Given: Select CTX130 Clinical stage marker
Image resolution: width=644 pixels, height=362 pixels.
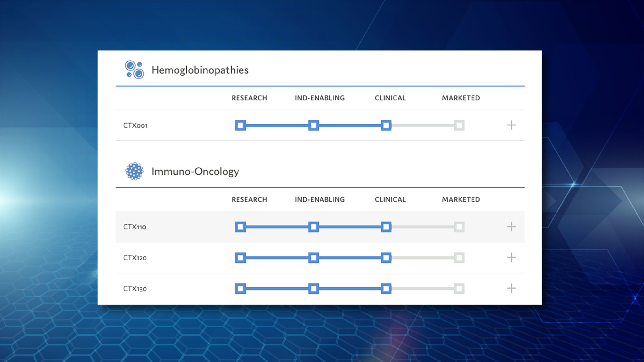Looking at the screenshot, I should point(386,289).
